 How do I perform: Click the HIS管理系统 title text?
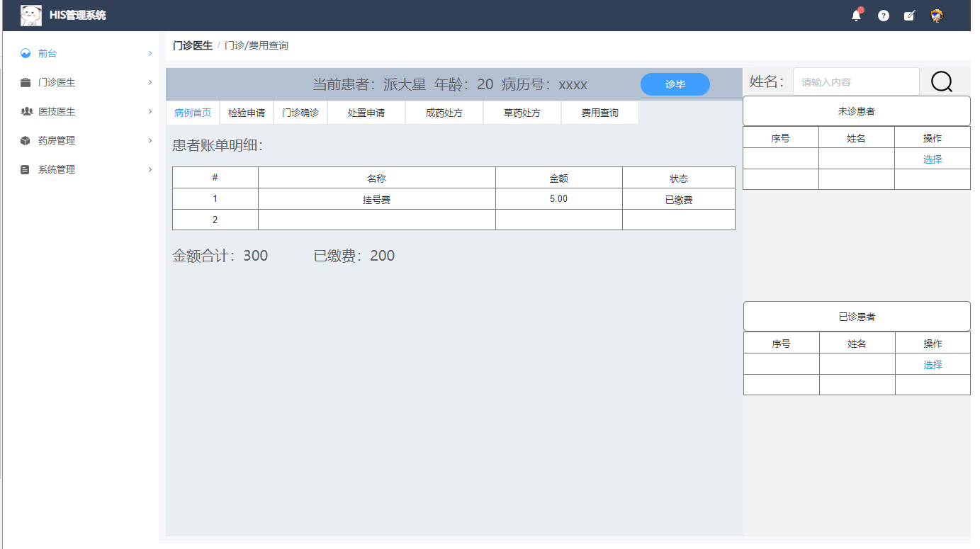[78, 15]
